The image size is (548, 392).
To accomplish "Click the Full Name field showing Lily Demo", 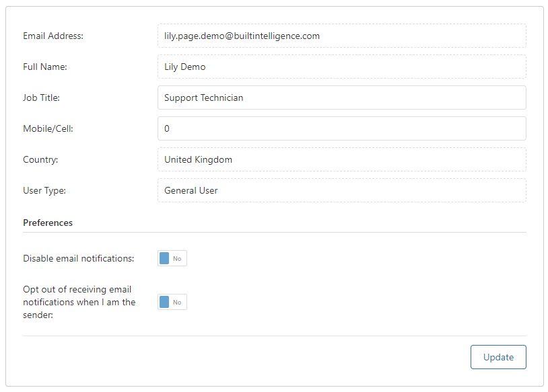I will click(342, 67).
